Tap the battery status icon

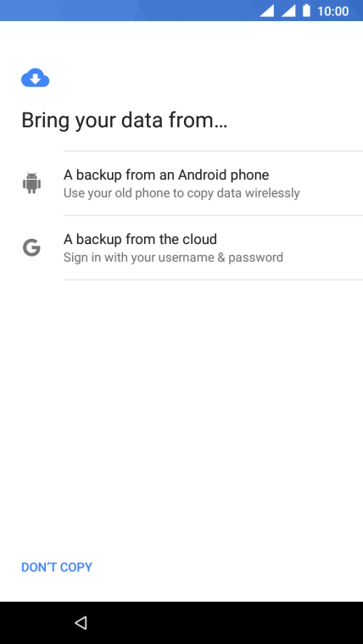pos(306,11)
